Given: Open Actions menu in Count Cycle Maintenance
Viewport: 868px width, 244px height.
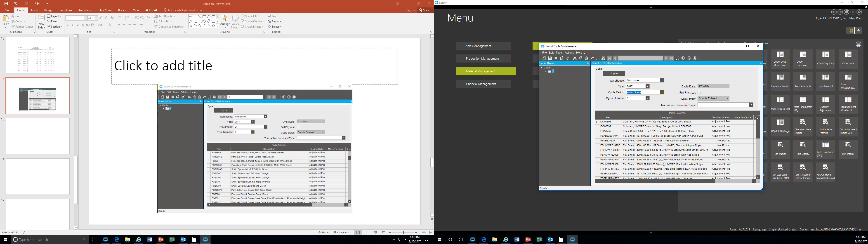Looking at the screenshot, I should point(569,53).
